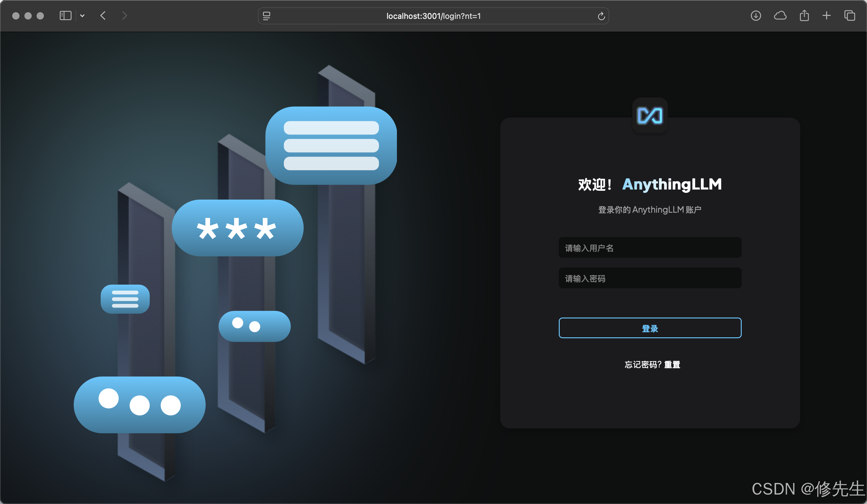
Task: Click the iCloud tabs cloud icon
Action: point(780,16)
